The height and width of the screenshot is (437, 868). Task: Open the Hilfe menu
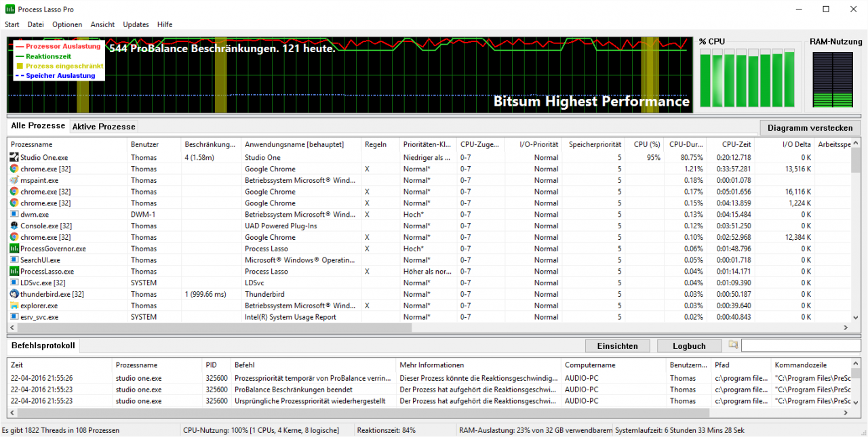click(165, 24)
